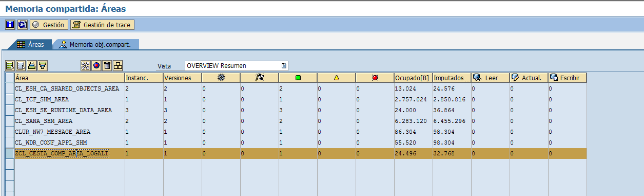The height and width of the screenshot is (196, 644).
Task: Select the CL_ESH_SE_RUNTIME_DATA_AREA cell
Action: pyautogui.click(x=69, y=110)
